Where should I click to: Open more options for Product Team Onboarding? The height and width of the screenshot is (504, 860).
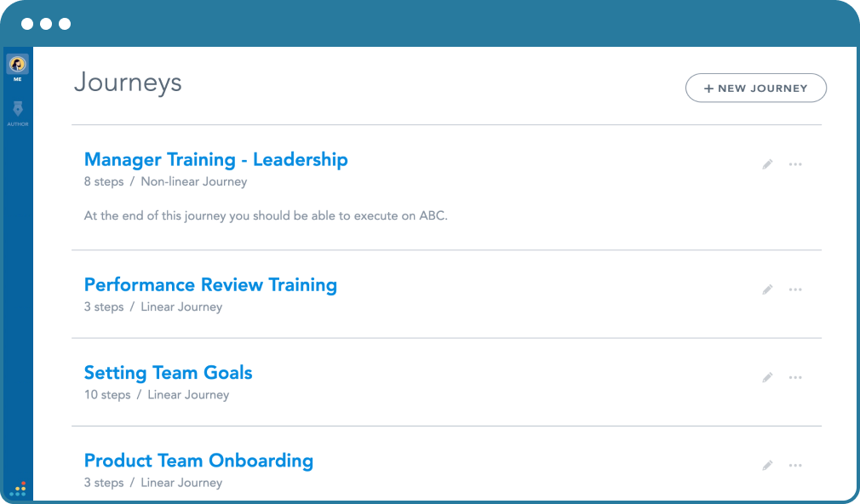(x=795, y=465)
